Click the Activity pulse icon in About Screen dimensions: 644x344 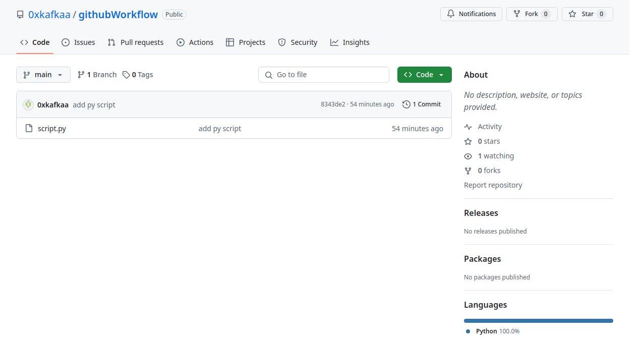click(x=468, y=127)
